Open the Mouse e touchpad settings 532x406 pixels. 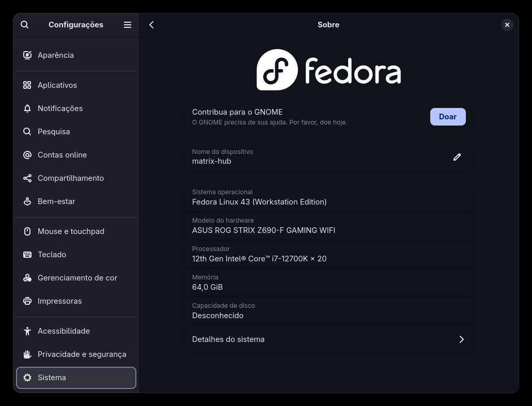tap(71, 231)
